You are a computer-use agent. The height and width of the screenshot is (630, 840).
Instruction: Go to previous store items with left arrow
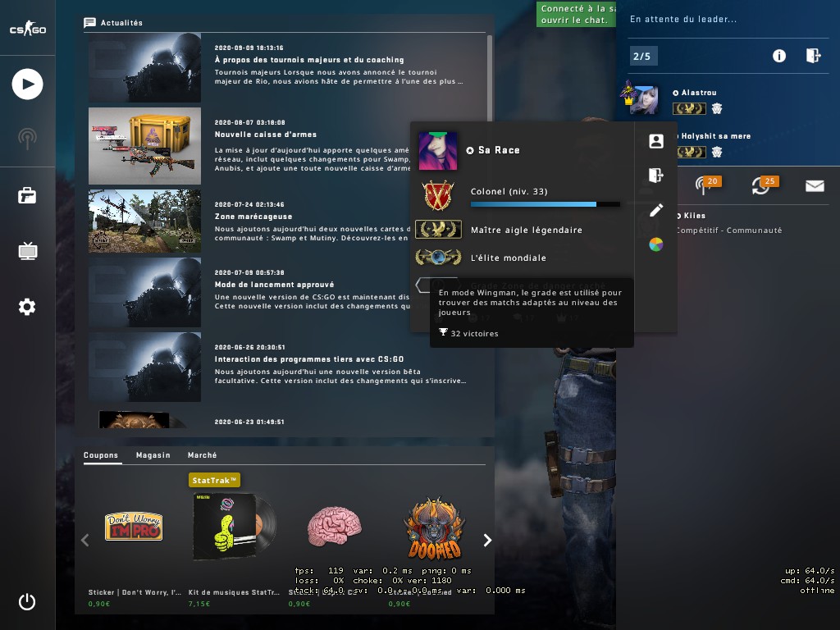click(x=84, y=540)
